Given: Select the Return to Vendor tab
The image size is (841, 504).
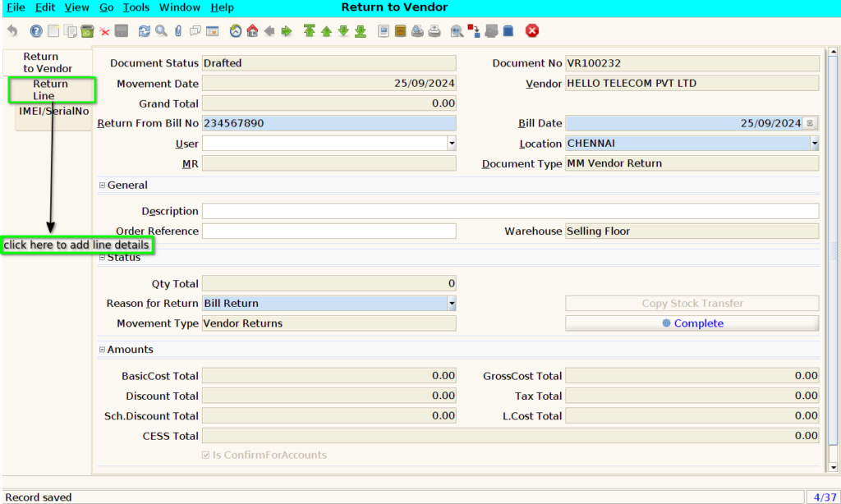Looking at the screenshot, I should [47, 62].
